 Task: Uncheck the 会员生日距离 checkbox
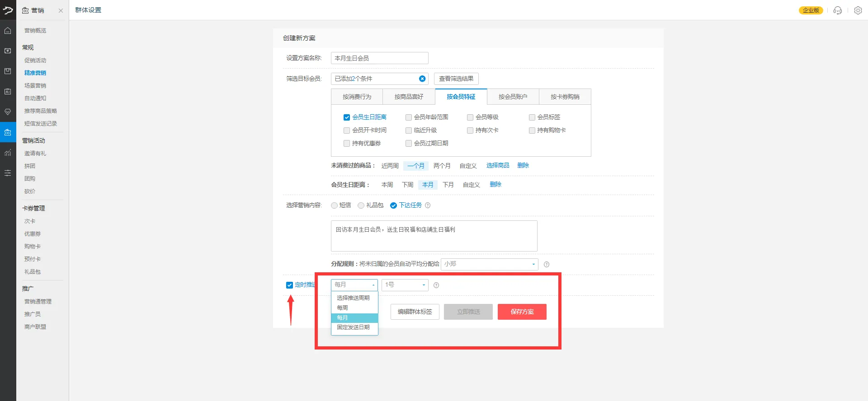(347, 117)
